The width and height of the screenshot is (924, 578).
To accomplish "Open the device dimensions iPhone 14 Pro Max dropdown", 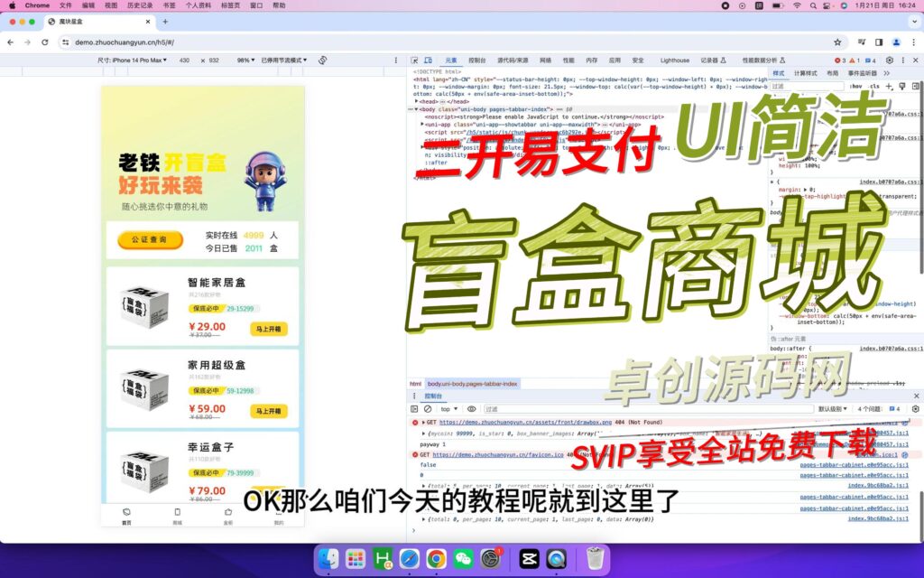I will tap(132, 61).
